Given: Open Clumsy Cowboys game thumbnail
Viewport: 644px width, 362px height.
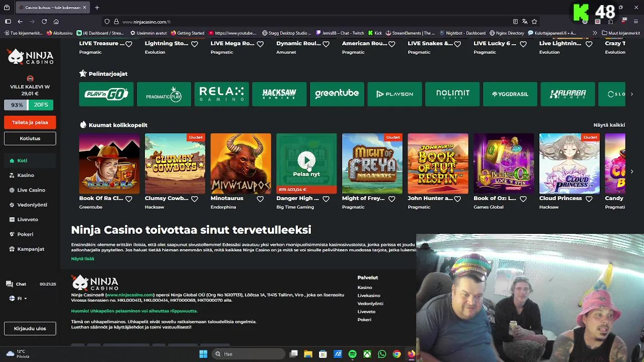Looking at the screenshot, I should [175, 163].
